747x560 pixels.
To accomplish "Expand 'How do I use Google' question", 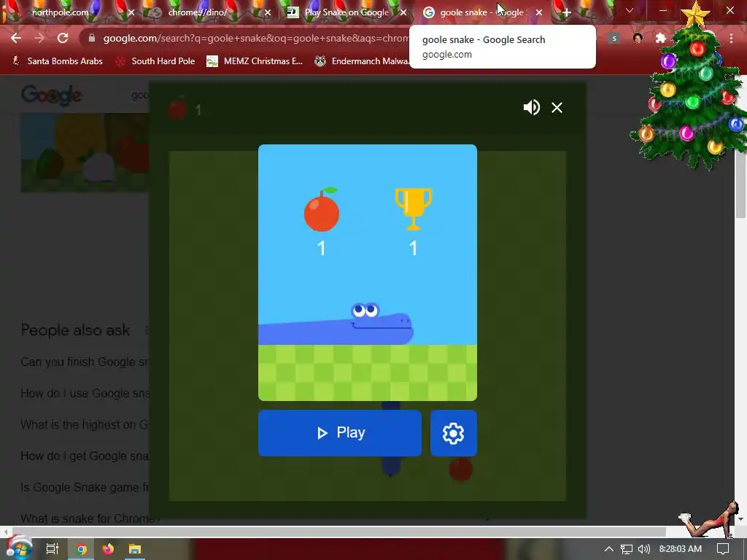I will tap(85, 393).
